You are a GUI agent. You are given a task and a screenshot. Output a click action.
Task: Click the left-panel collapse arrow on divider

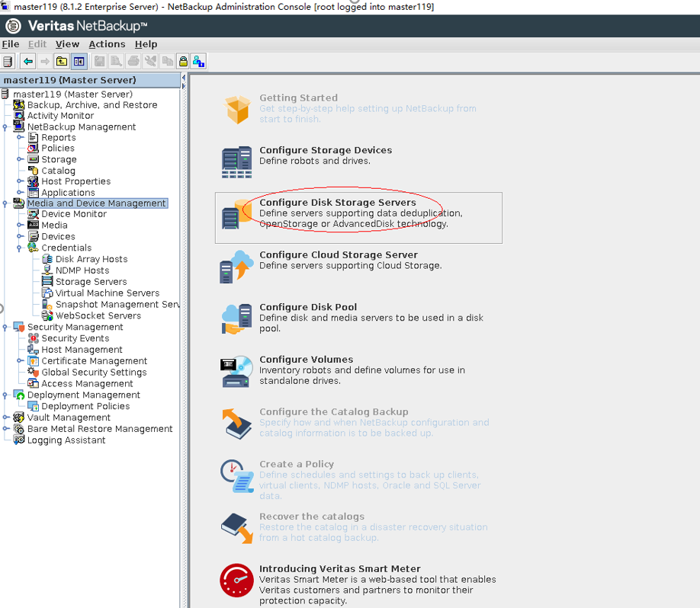(x=184, y=78)
